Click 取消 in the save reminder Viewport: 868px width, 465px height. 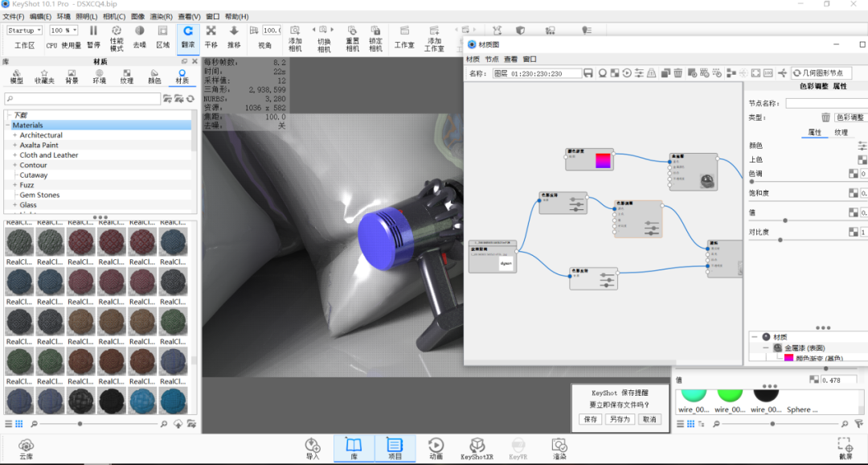point(649,420)
